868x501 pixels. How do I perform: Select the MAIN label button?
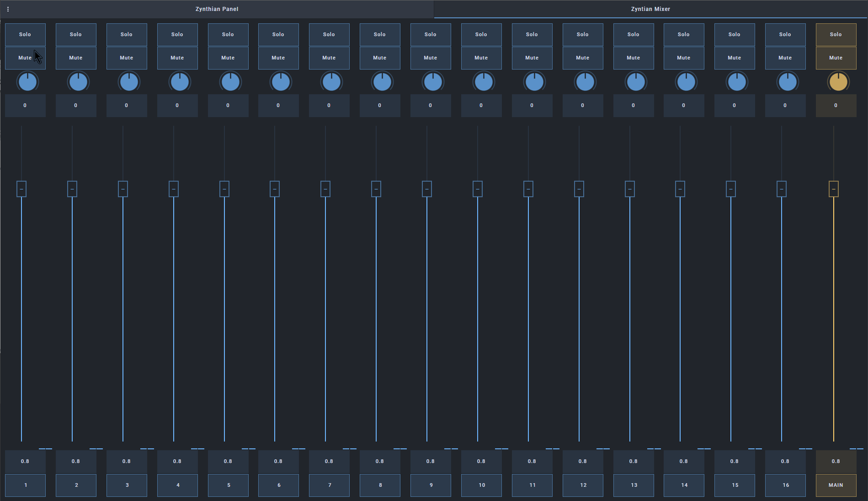click(x=836, y=485)
